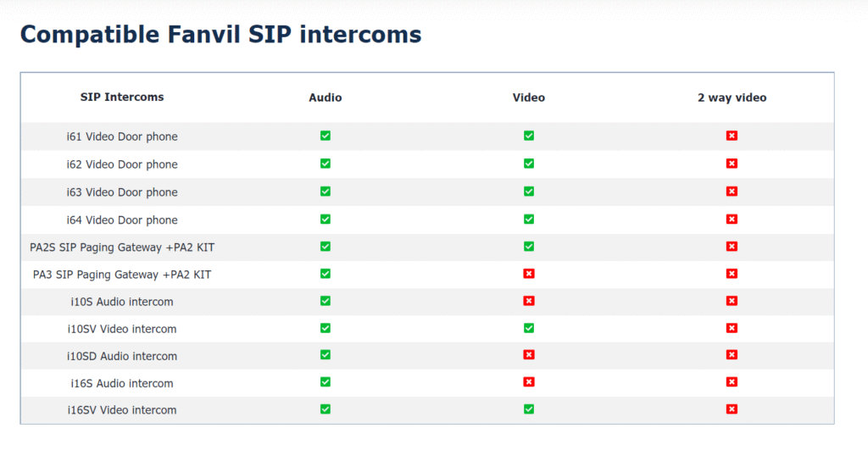
Task: Click the 2 way video cross for i10S
Action: click(x=732, y=301)
